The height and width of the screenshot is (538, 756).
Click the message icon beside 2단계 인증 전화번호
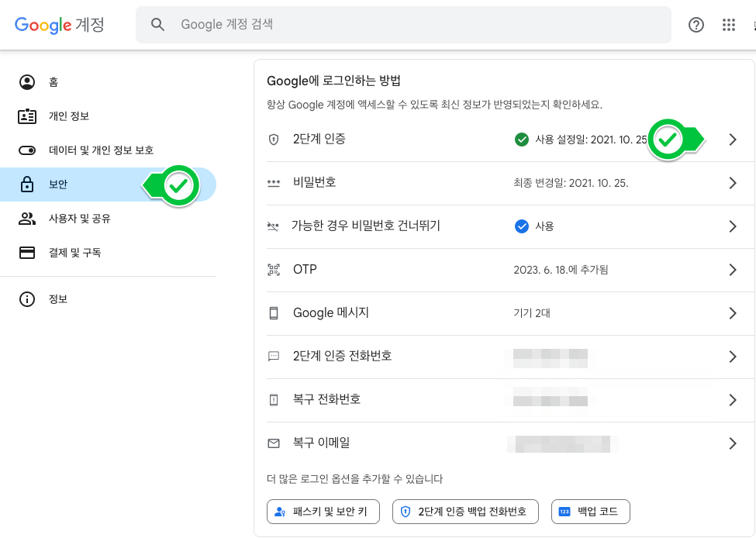coord(274,357)
